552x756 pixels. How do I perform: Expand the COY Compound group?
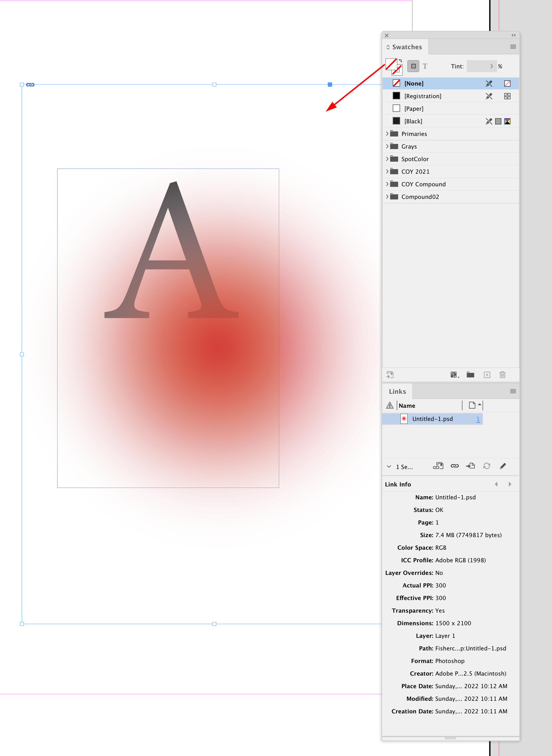click(388, 184)
